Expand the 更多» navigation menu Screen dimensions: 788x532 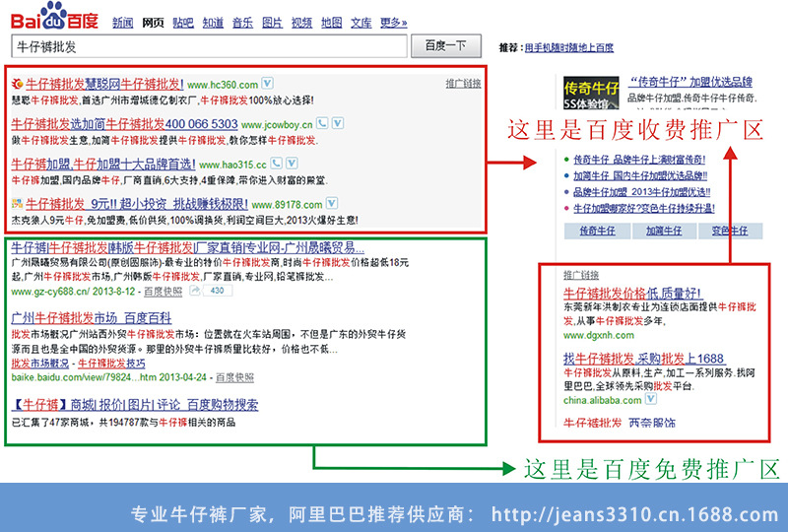tap(393, 23)
